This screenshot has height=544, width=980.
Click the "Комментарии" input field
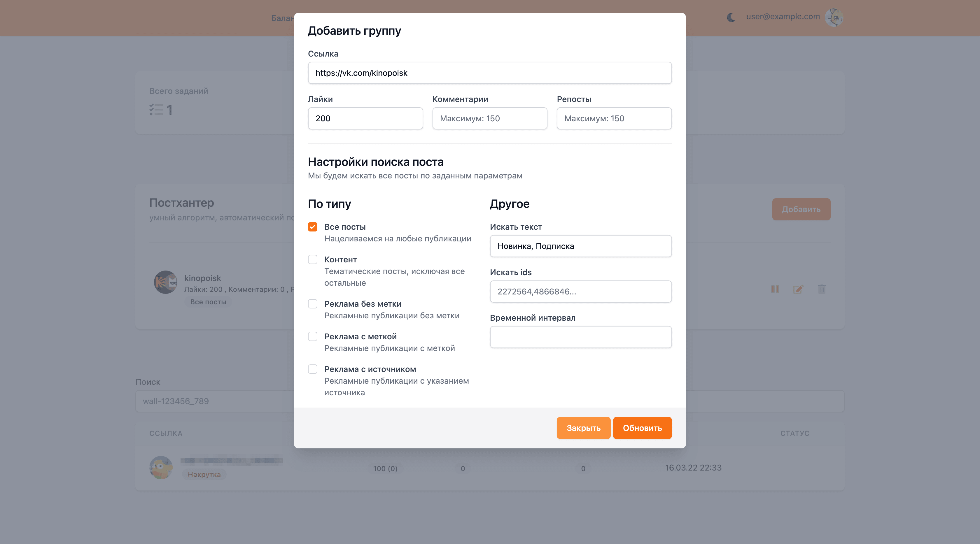point(489,118)
